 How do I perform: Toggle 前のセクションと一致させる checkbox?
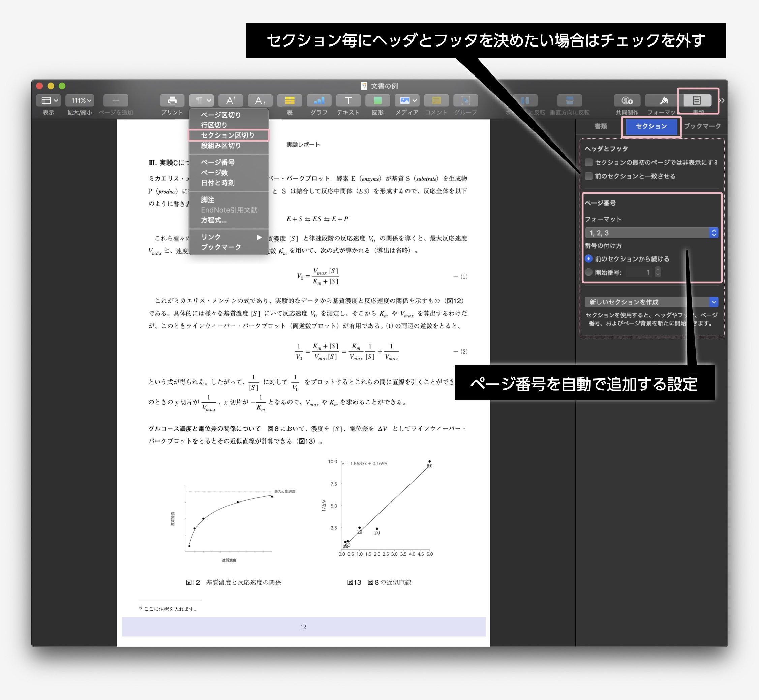tap(588, 176)
